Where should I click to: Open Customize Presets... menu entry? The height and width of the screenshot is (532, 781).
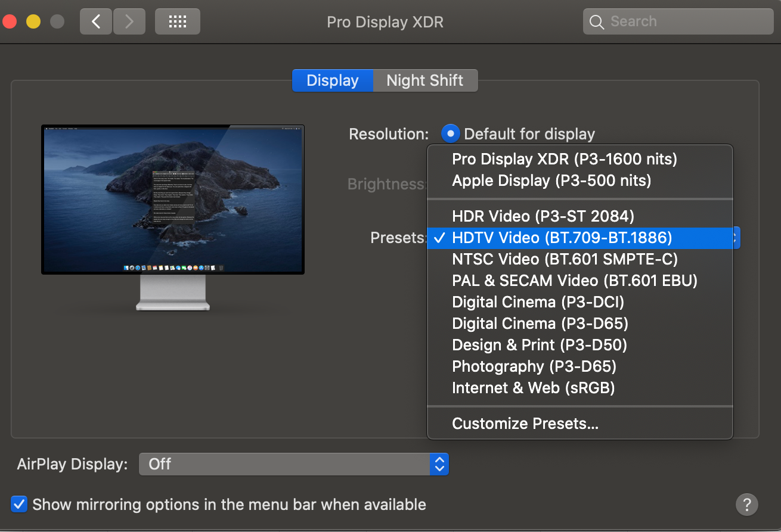(x=580, y=424)
